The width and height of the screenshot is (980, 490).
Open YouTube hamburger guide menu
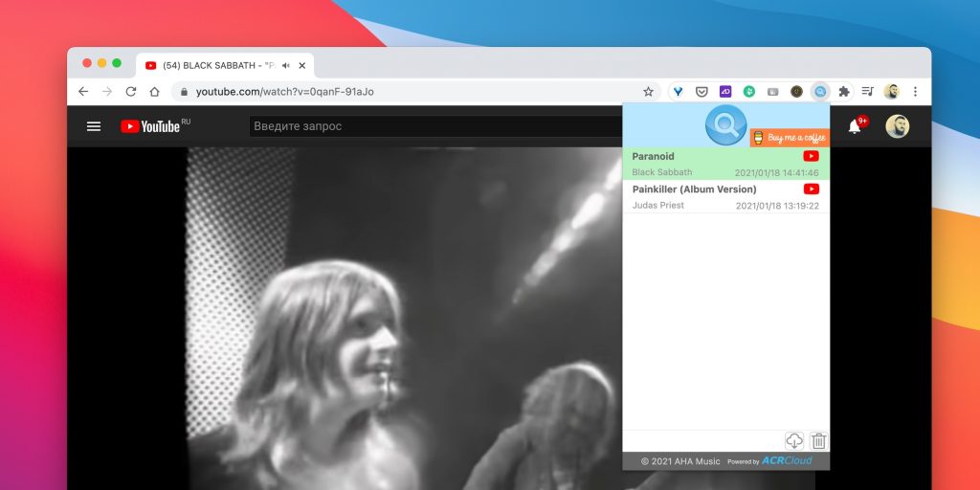[94, 126]
